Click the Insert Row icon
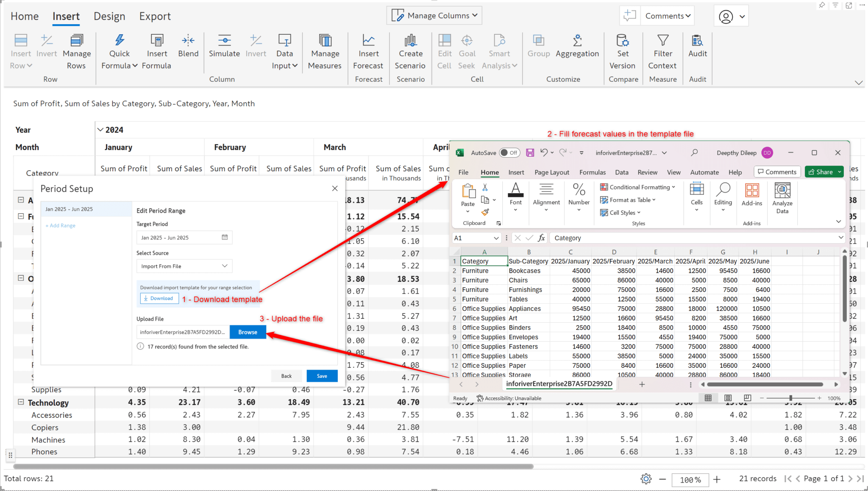Screen dimensions: 868x491 [x=21, y=40]
